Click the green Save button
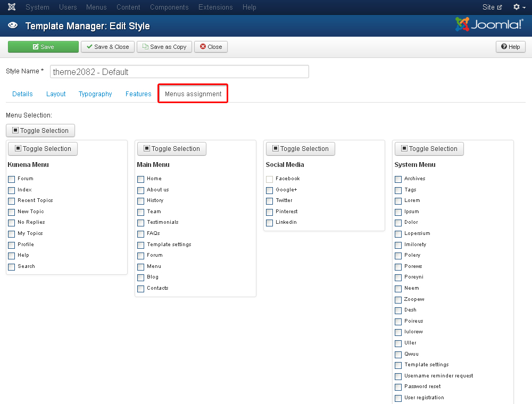This screenshot has height=404, width=532. (x=44, y=47)
